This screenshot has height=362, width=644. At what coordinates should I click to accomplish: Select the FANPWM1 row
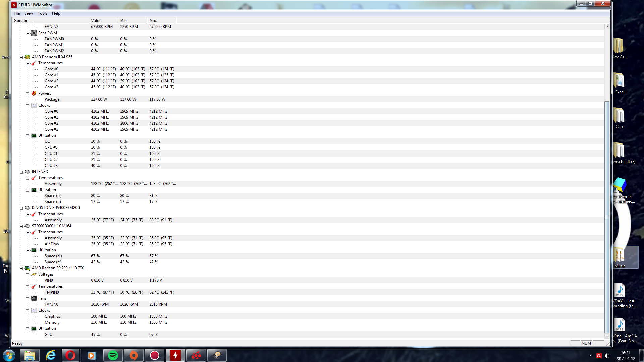308,45
